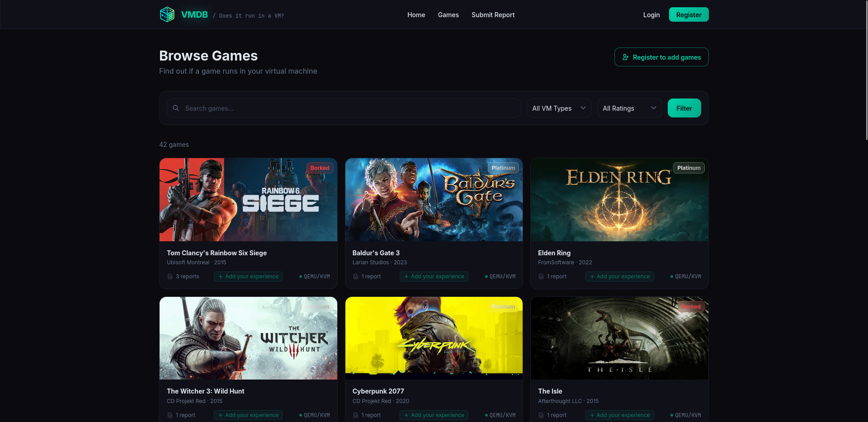Image resolution: width=868 pixels, height=422 pixels.
Task: Go to the Home menu item
Action: point(416,15)
